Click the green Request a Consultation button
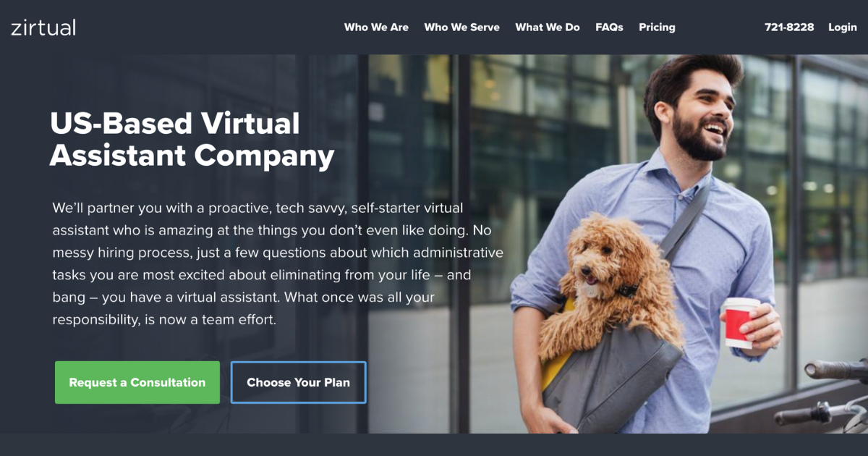Viewport: 868px width, 456px height. [x=137, y=382]
